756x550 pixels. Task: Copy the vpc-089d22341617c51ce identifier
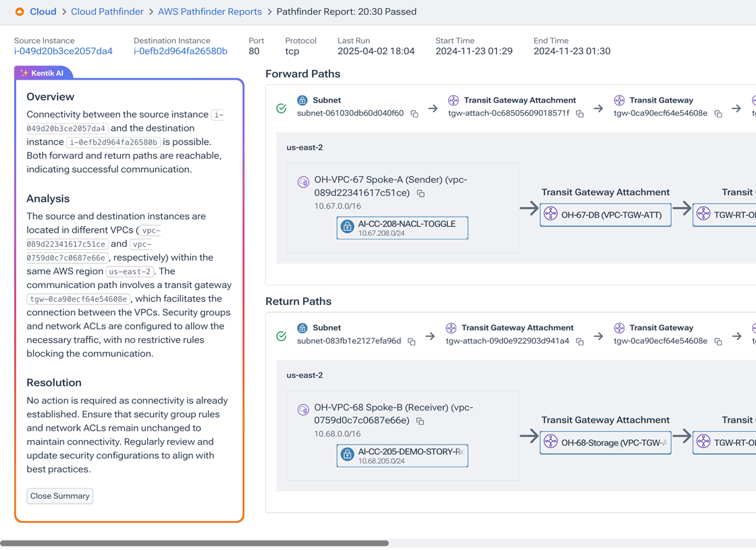point(421,194)
